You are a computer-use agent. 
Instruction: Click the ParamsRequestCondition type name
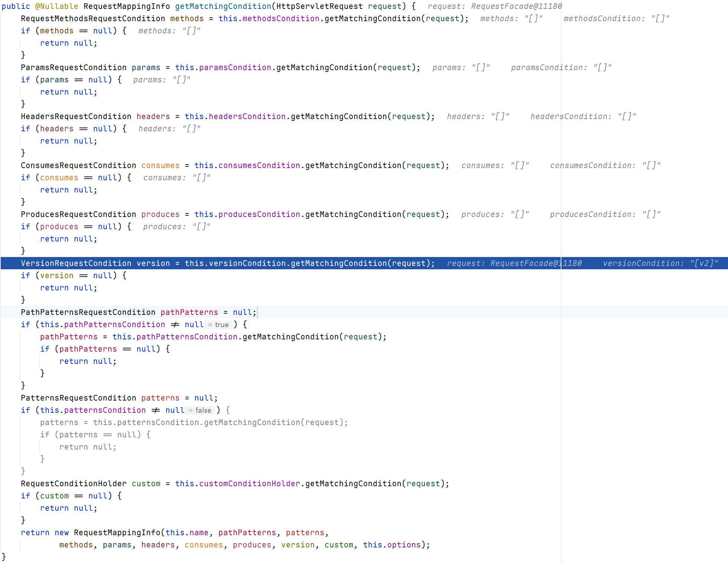[x=73, y=68]
